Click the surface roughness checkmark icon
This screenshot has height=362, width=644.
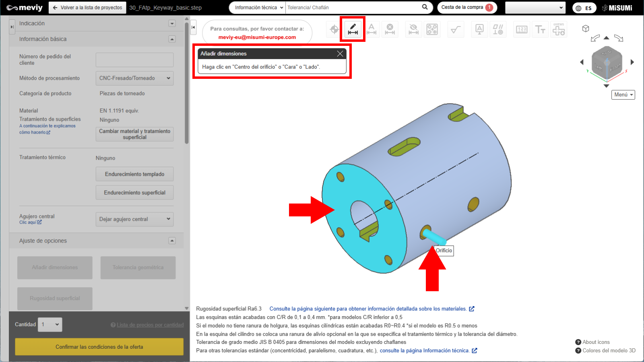[456, 29]
